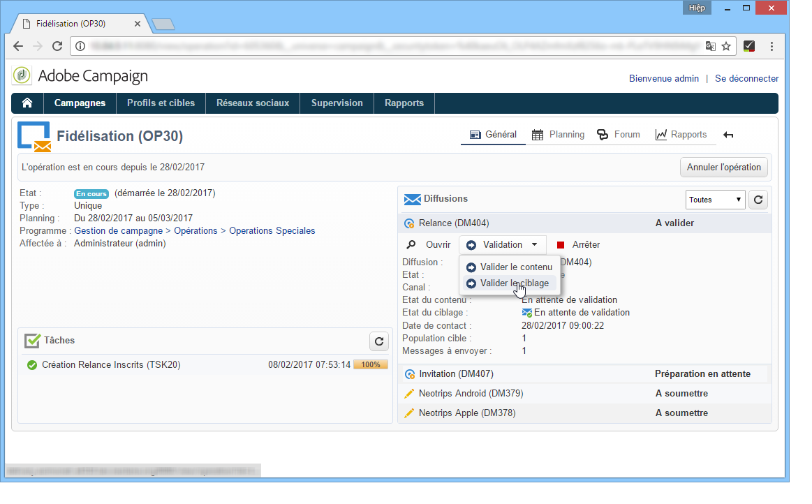
Task: Click the Diffusions envelope icon
Action: pyautogui.click(x=412, y=199)
